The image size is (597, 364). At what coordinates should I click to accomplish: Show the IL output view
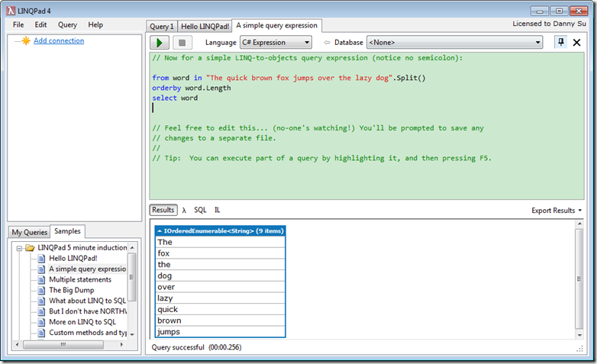coord(217,210)
